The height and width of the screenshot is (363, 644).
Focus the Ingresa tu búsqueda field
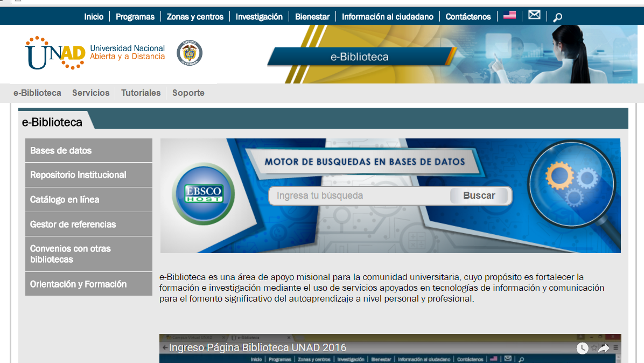359,196
